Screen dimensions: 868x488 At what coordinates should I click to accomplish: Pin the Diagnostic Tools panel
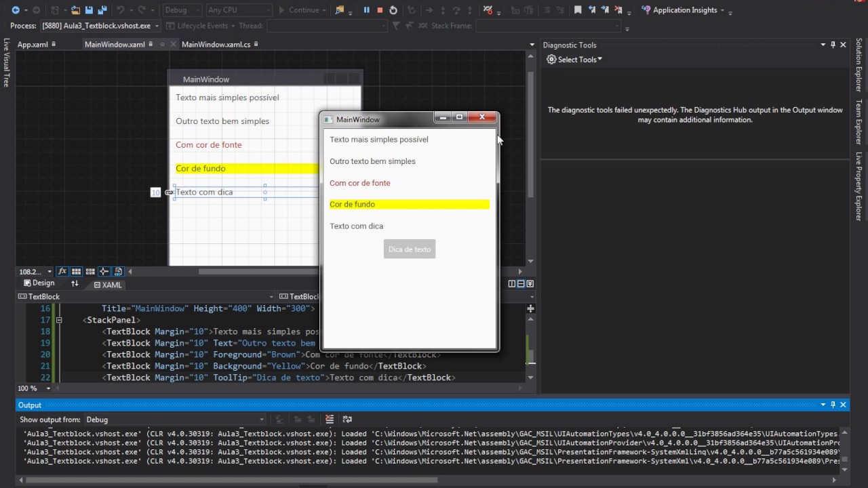(833, 45)
